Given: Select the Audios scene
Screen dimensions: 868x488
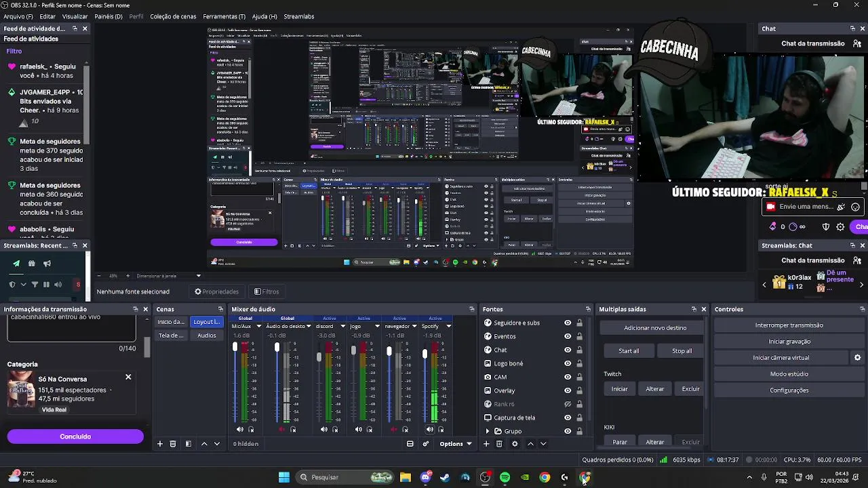Looking at the screenshot, I should click(207, 335).
